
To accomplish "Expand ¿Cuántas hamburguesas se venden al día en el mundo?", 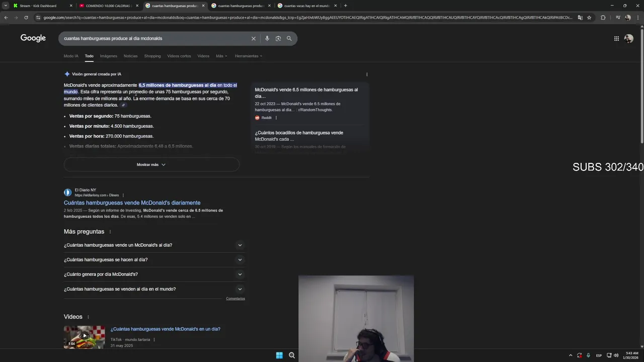I will coord(154,289).
